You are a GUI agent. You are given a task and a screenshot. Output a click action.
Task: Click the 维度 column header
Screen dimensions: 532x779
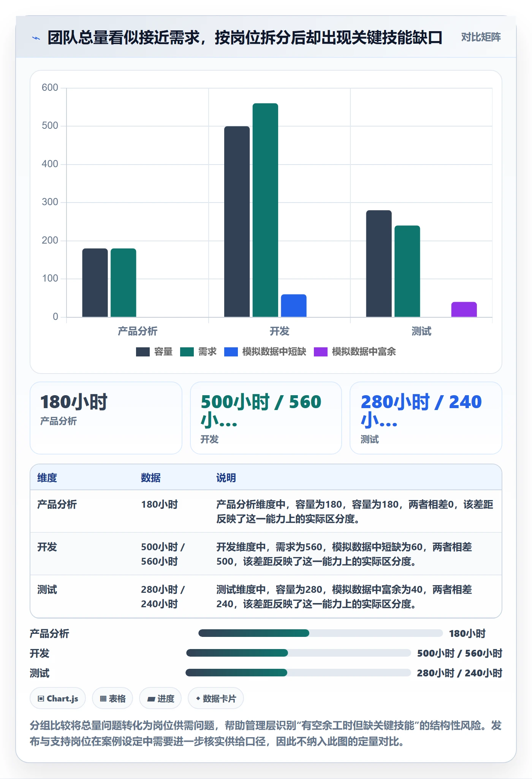click(x=47, y=478)
